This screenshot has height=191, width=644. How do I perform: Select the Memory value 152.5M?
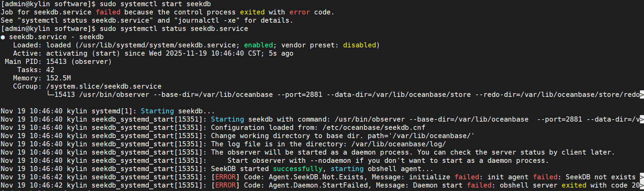point(58,78)
